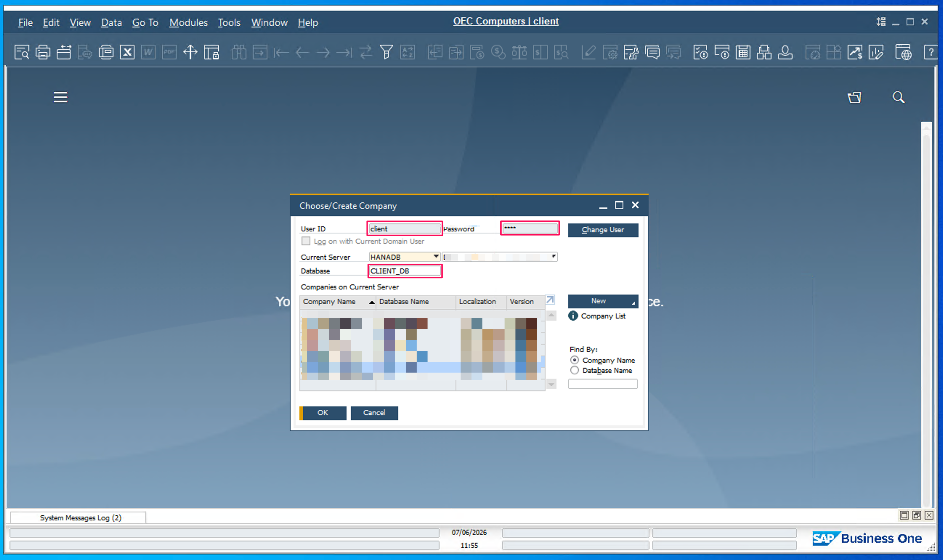
Task: Click the company list scroll down arrow
Action: click(x=551, y=384)
